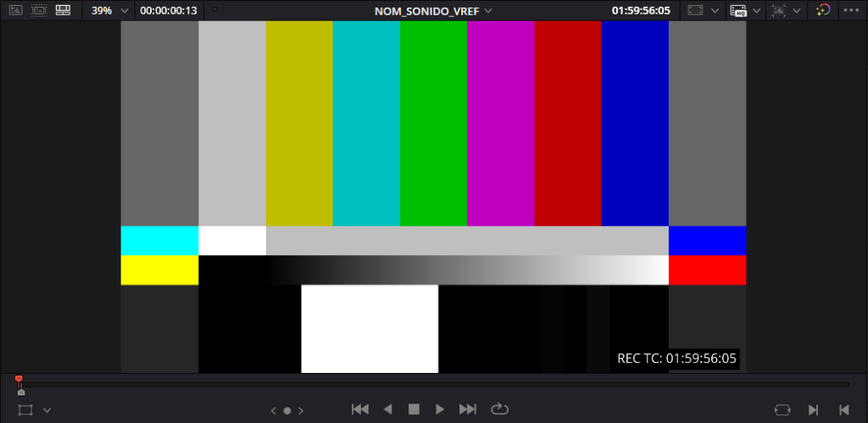Jump to previous keyframe arrow

coord(274,411)
